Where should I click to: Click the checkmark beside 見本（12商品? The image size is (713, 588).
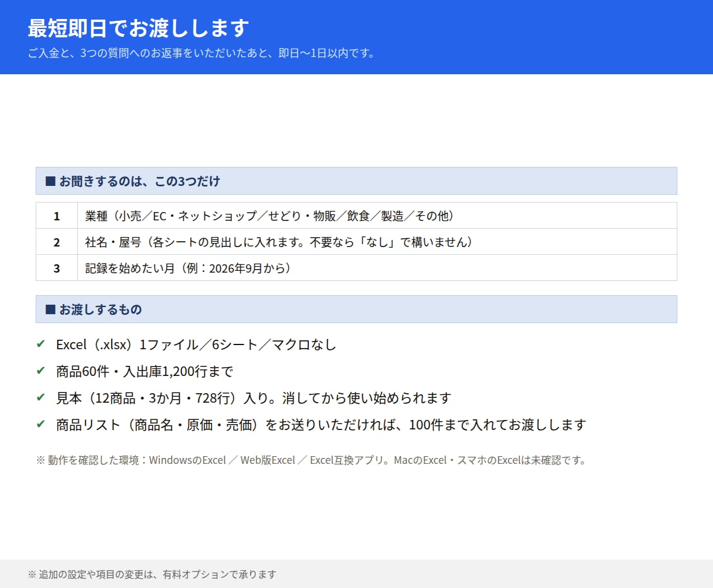coord(40,397)
